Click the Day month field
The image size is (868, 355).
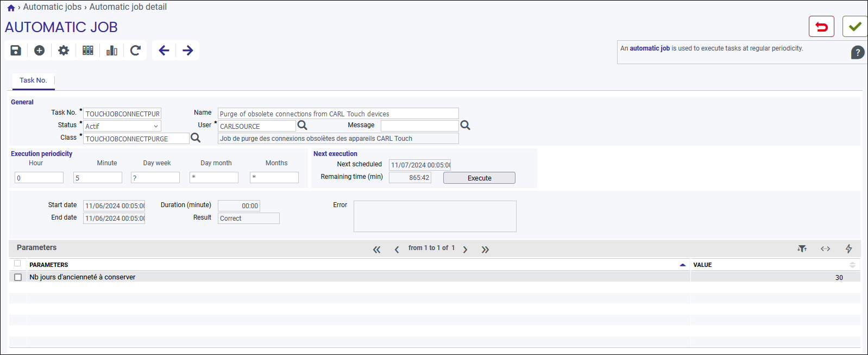[x=214, y=178]
